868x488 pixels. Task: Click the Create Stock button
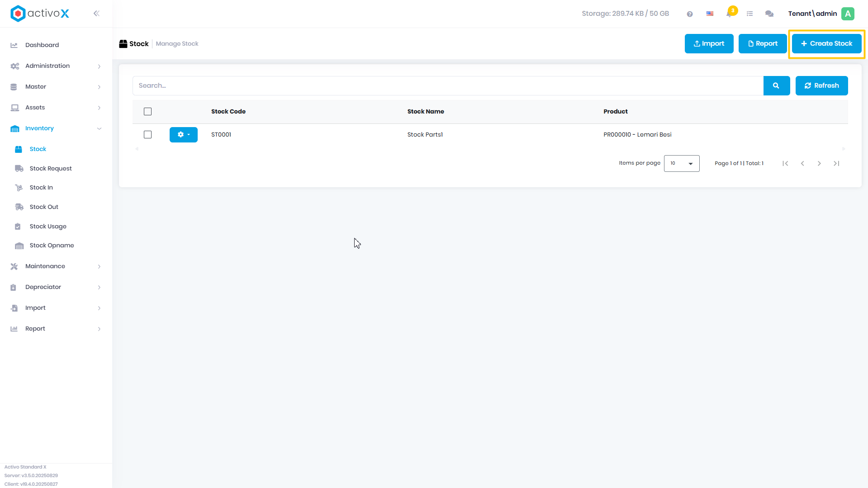click(826, 43)
